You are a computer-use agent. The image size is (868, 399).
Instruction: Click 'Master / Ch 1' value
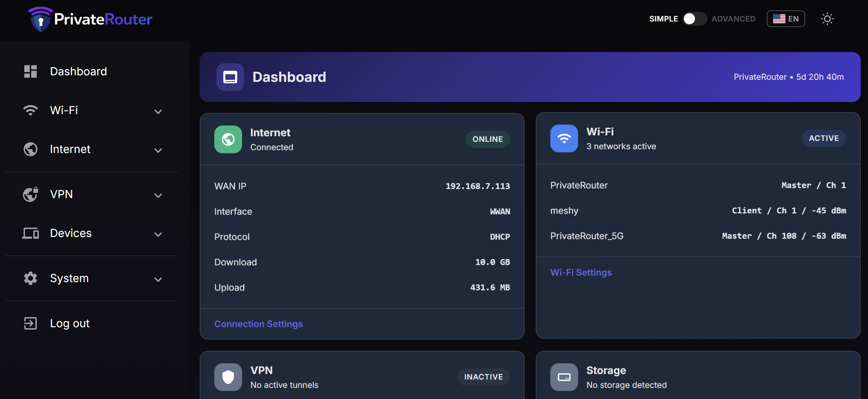[x=814, y=185]
